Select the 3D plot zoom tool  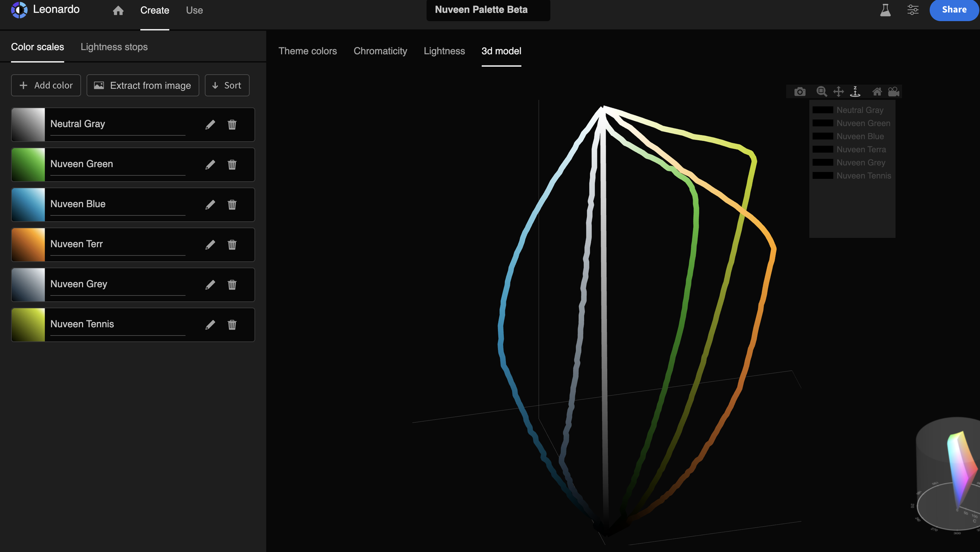pos(822,92)
